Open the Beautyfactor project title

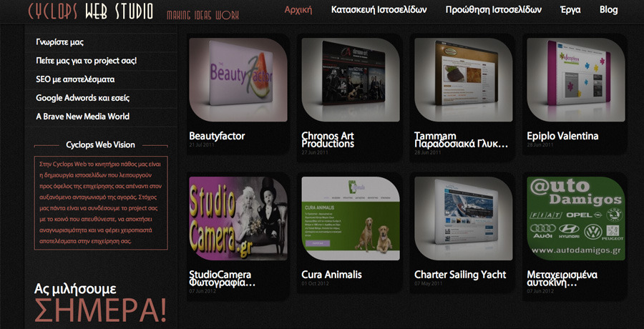(217, 136)
